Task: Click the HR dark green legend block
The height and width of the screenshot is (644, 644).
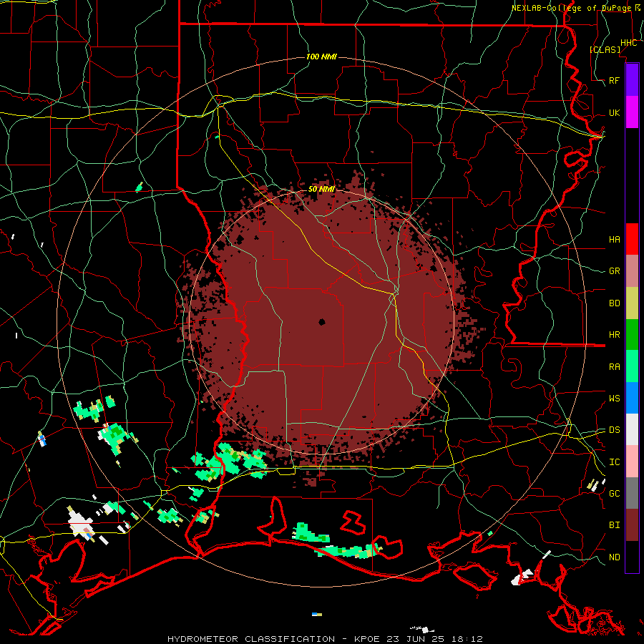Action: click(x=632, y=334)
